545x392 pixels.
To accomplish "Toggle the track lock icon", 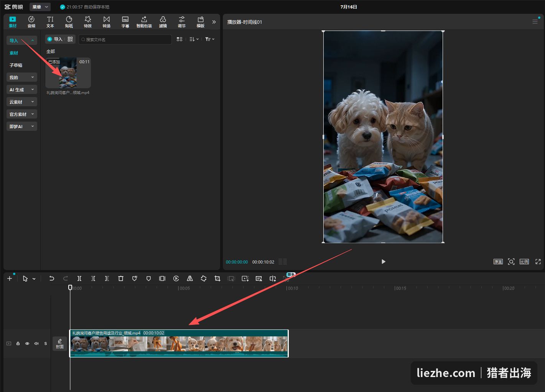I will (18, 344).
